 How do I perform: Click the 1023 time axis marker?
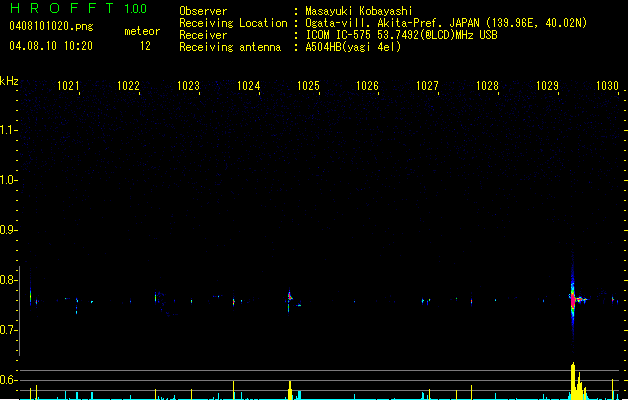click(x=188, y=86)
